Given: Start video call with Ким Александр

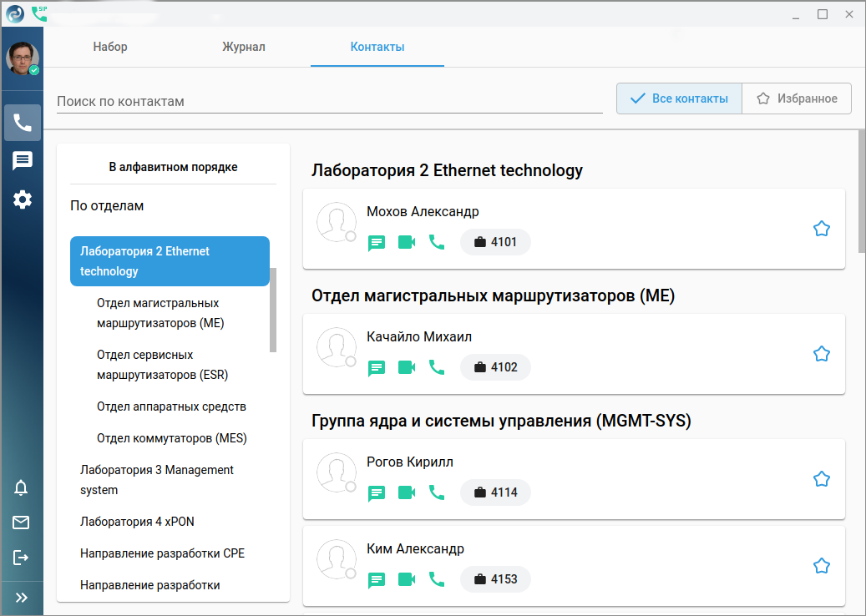Looking at the screenshot, I should pyautogui.click(x=407, y=579).
